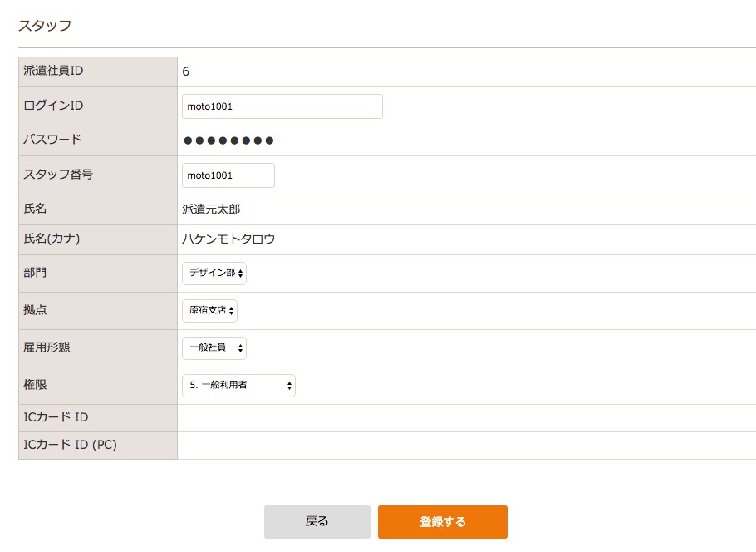Screen dimensions: 756x552
Task: Click the パスワード row label
Action: tap(52, 140)
